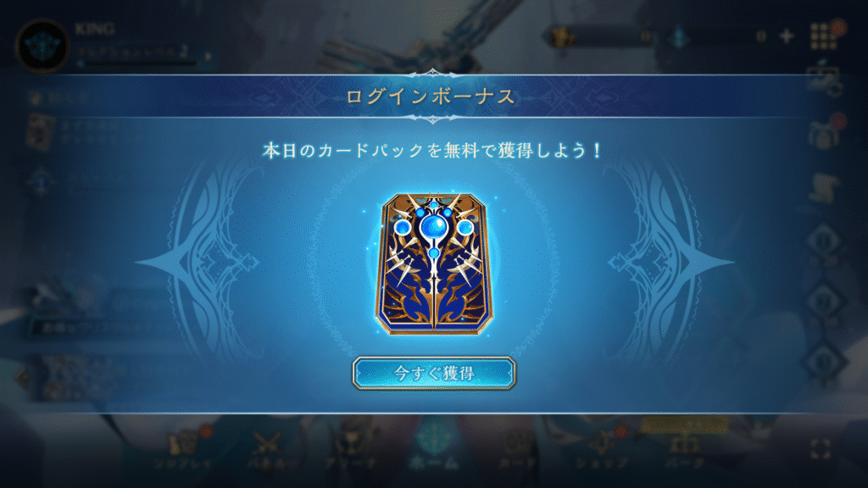Tap the glowing blue card pack image
This screenshot has height=488, width=868.
click(434, 264)
